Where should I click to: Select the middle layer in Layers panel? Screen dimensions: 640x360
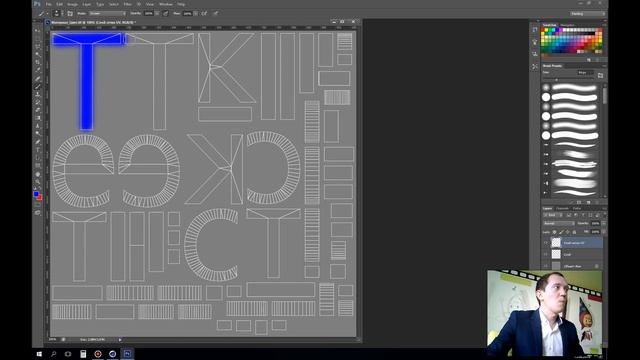click(x=573, y=254)
